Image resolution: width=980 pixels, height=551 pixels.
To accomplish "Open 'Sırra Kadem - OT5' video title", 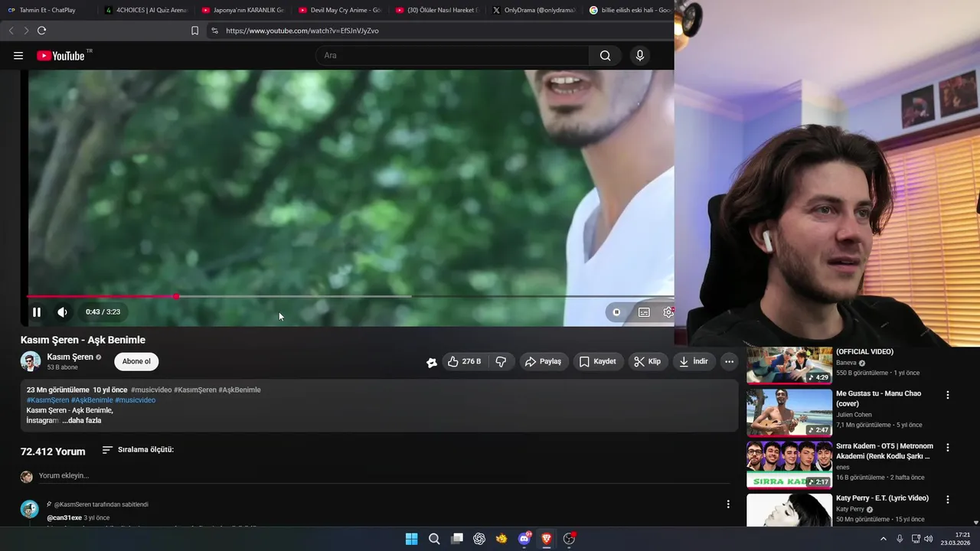I will click(884, 451).
